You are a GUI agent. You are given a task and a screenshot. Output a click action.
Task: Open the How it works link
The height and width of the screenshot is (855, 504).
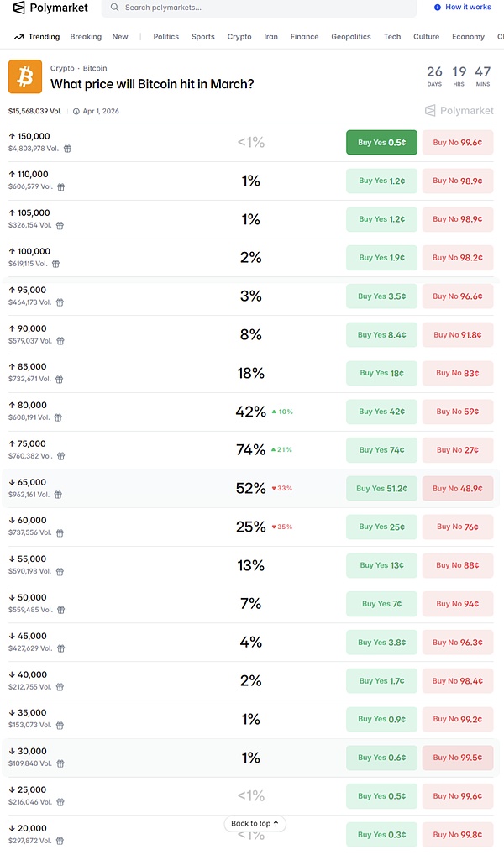coord(468,8)
